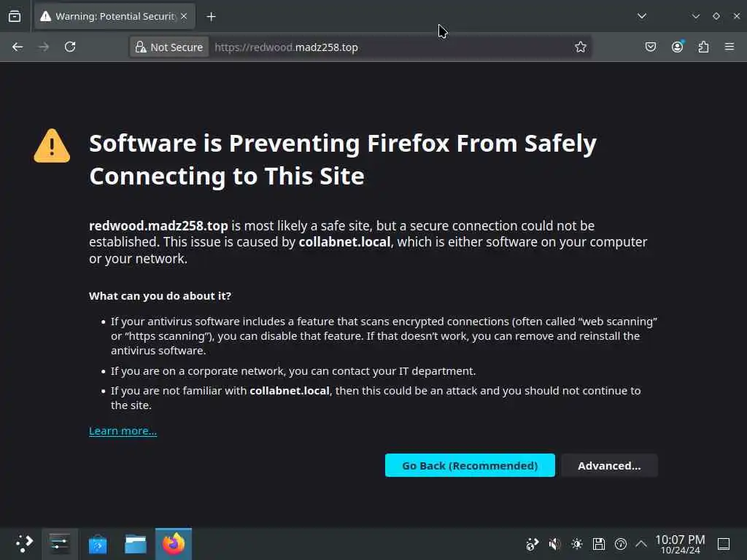The width and height of the screenshot is (747, 560).
Task: Expand the list all tabs chevron
Action: [x=642, y=16]
